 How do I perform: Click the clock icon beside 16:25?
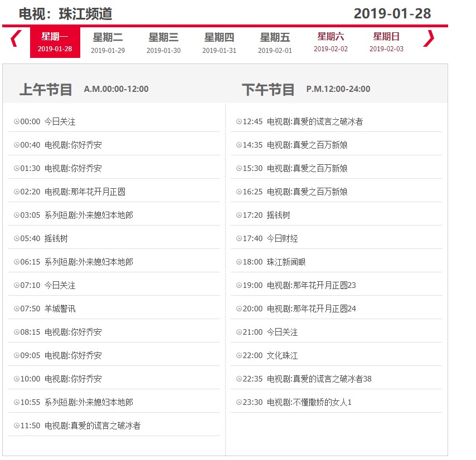[239, 192]
